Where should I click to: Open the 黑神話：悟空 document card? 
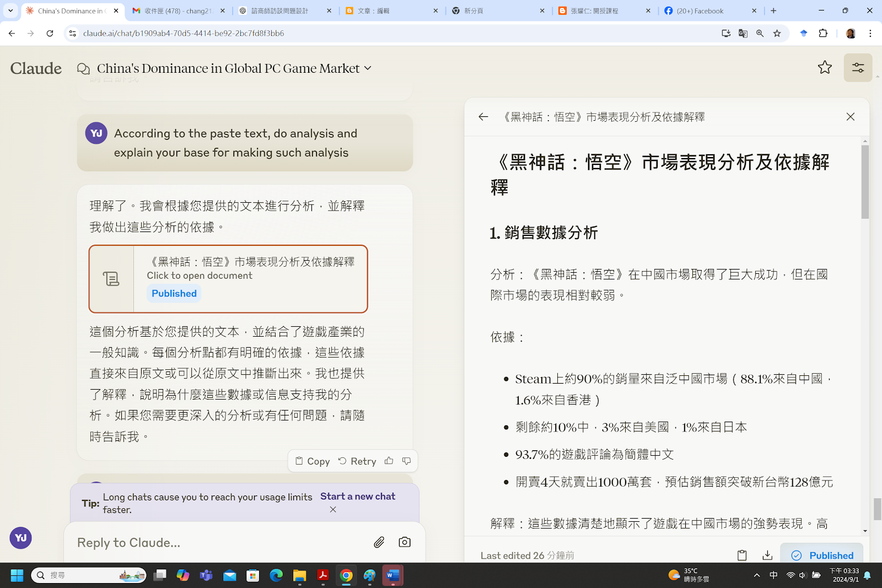[x=228, y=279]
